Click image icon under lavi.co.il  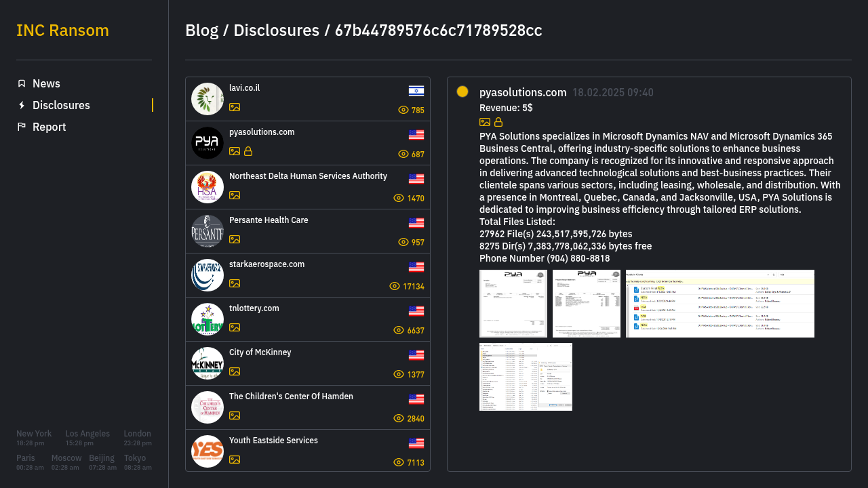coord(235,107)
